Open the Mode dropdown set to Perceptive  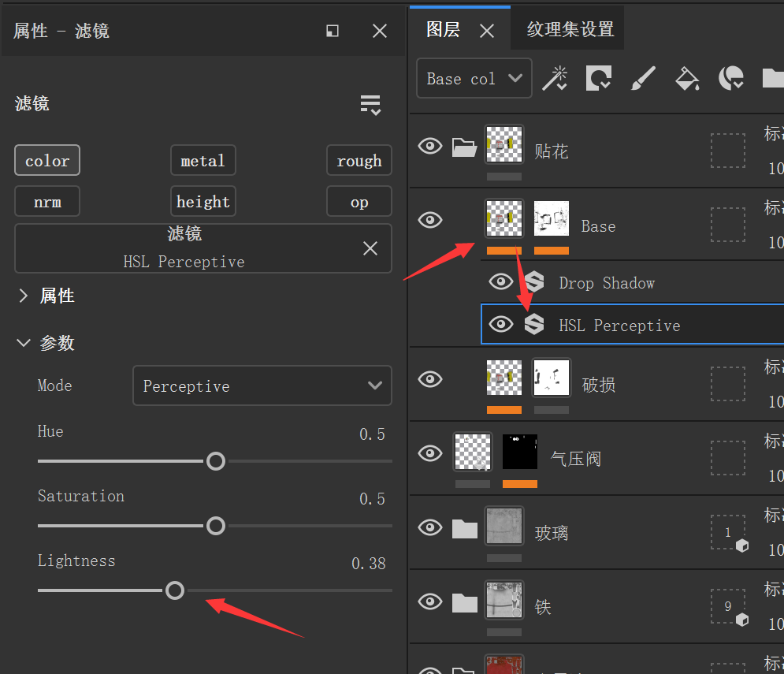(x=262, y=385)
